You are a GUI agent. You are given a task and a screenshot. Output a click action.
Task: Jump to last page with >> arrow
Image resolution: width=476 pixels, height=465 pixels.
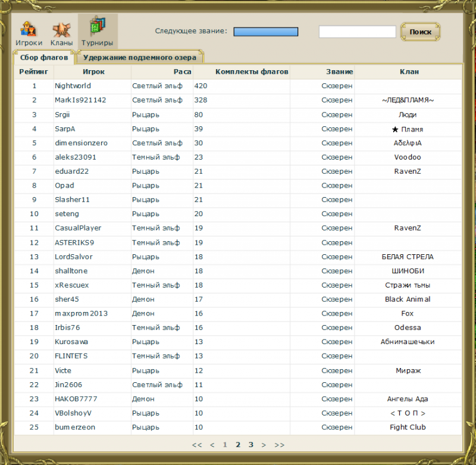pyautogui.click(x=280, y=444)
